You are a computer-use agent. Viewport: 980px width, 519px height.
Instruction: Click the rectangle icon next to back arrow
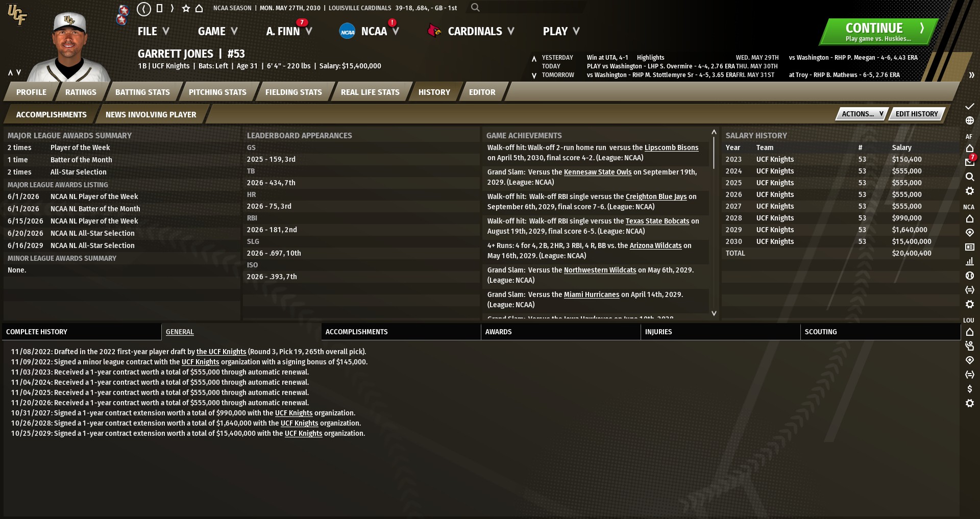point(159,8)
